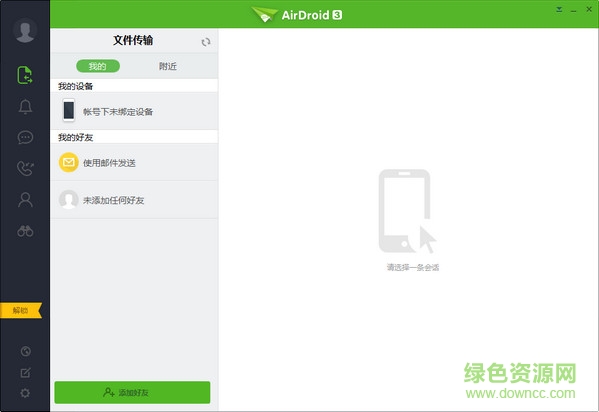This screenshot has width=599, height=412.
Task: Click the 文件传输 panel title
Action: pyautogui.click(x=133, y=41)
